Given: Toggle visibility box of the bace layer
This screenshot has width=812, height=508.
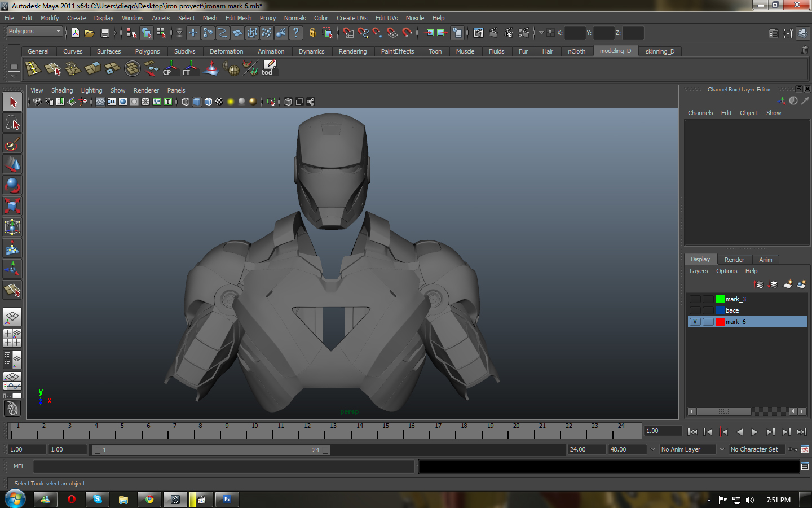Looking at the screenshot, I should [695, 310].
